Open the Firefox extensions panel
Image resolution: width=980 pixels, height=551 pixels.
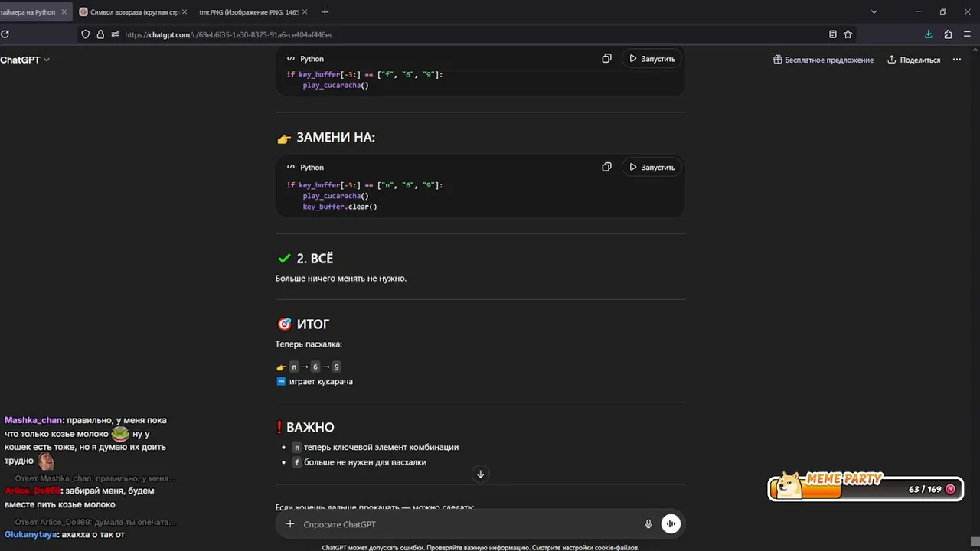[x=948, y=34]
